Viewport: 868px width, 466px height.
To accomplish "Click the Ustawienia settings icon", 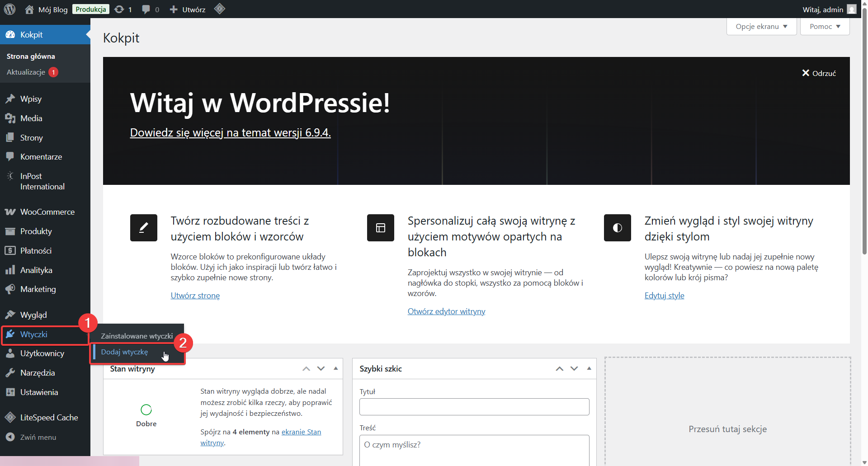I will click(10, 392).
